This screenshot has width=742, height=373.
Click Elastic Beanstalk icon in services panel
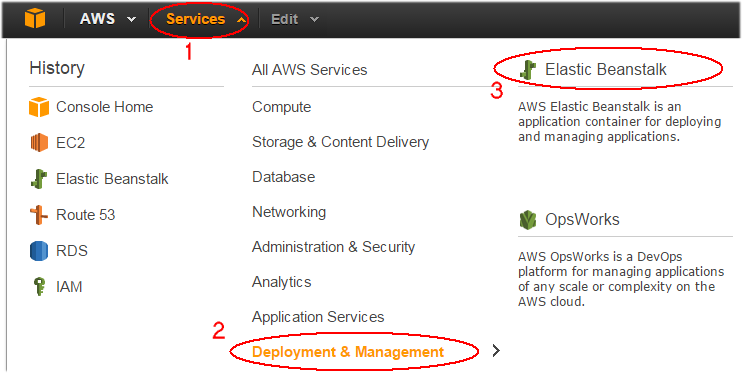pos(528,70)
